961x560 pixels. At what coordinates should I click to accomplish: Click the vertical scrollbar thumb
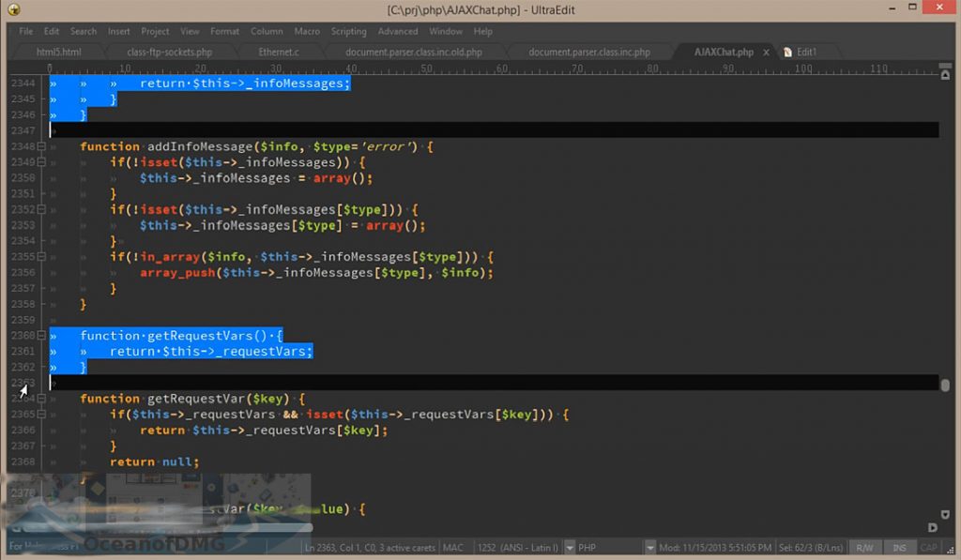(945, 385)
